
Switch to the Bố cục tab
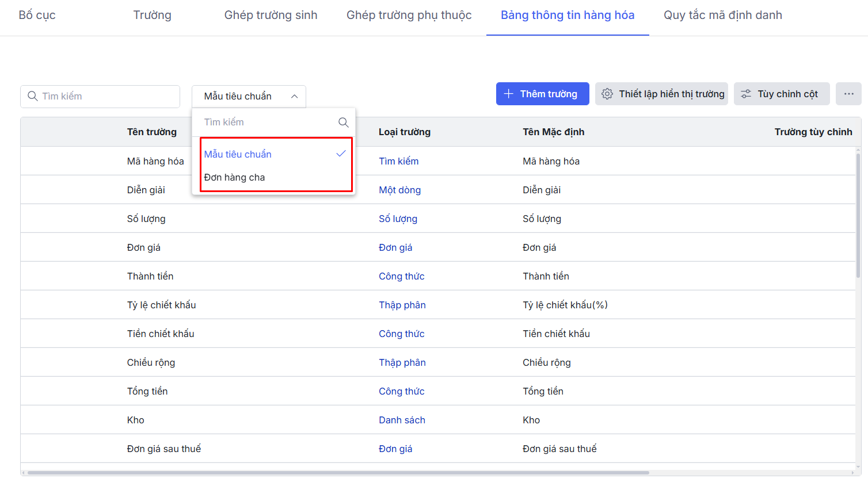(x=37, y=16)
